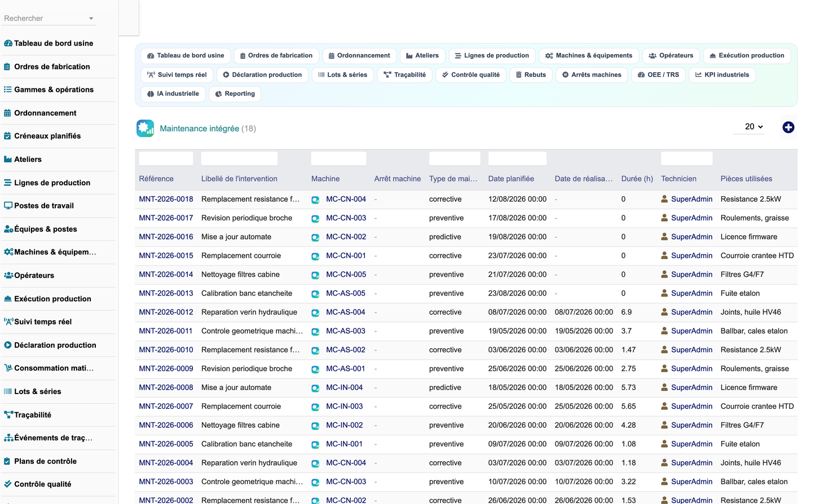Open the Arrêts machines top tab
The height and width of the screenshot is (504, 815).
click(x=592, y=75)
